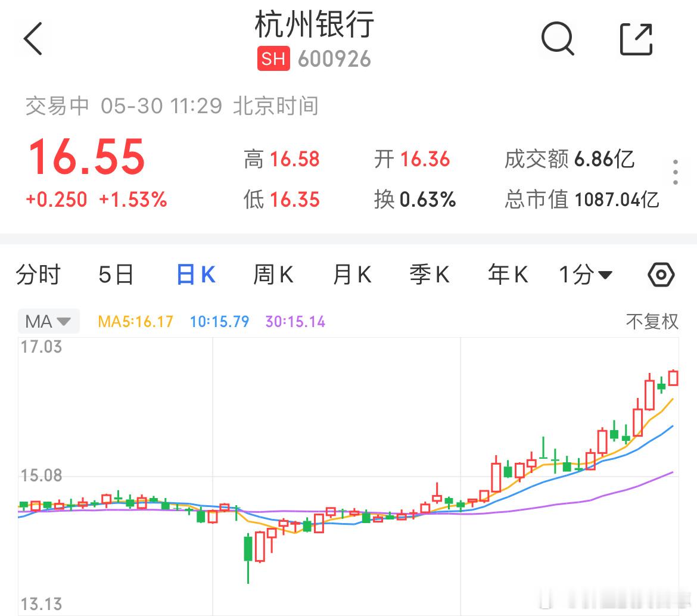Select the 周K chart tab
The width and height of the screenshot is (697, 616).
point(273,274)
